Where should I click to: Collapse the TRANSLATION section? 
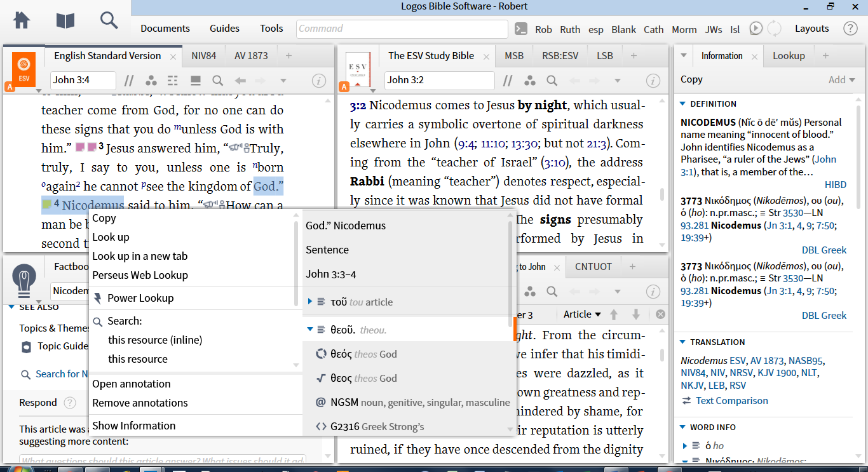pyautogui.click(x=683, y=342)
